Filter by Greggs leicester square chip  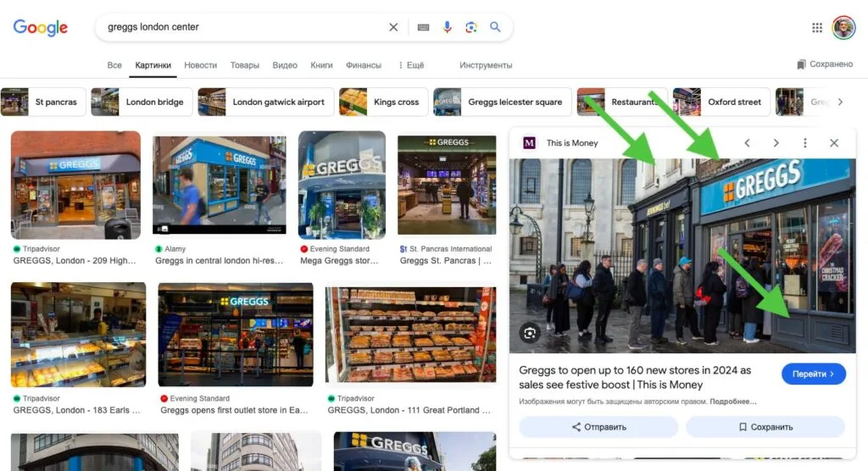coord(502,102)
